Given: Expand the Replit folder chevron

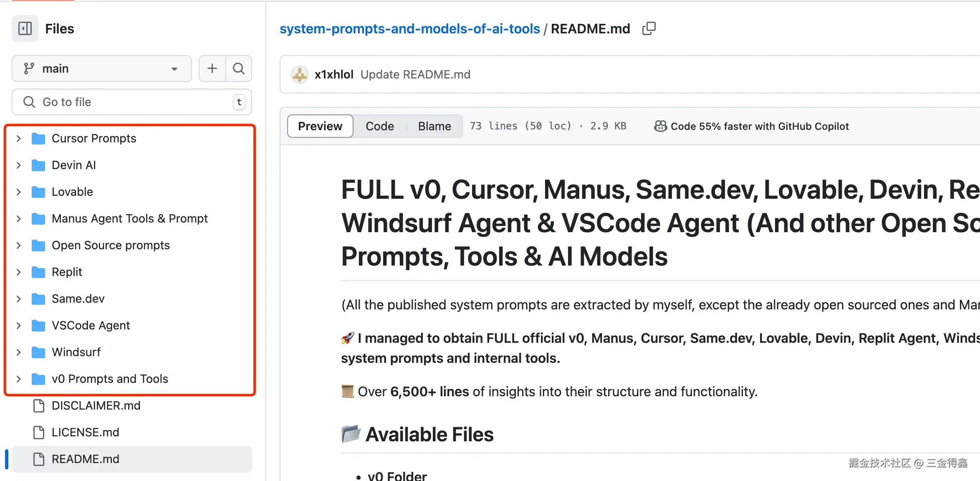Looking at the screenshot, I should (x=18, y=272).
